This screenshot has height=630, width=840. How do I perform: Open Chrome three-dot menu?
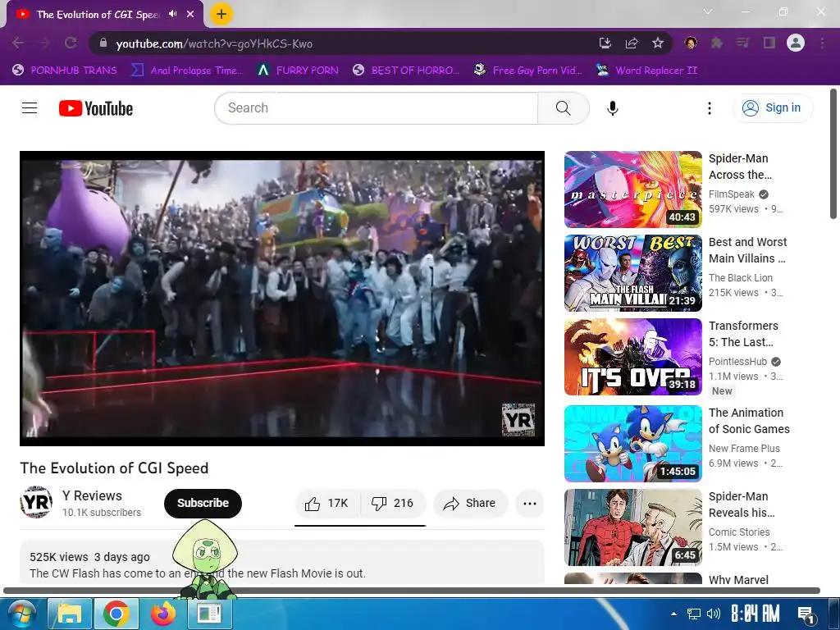click(x=822, y=43)
